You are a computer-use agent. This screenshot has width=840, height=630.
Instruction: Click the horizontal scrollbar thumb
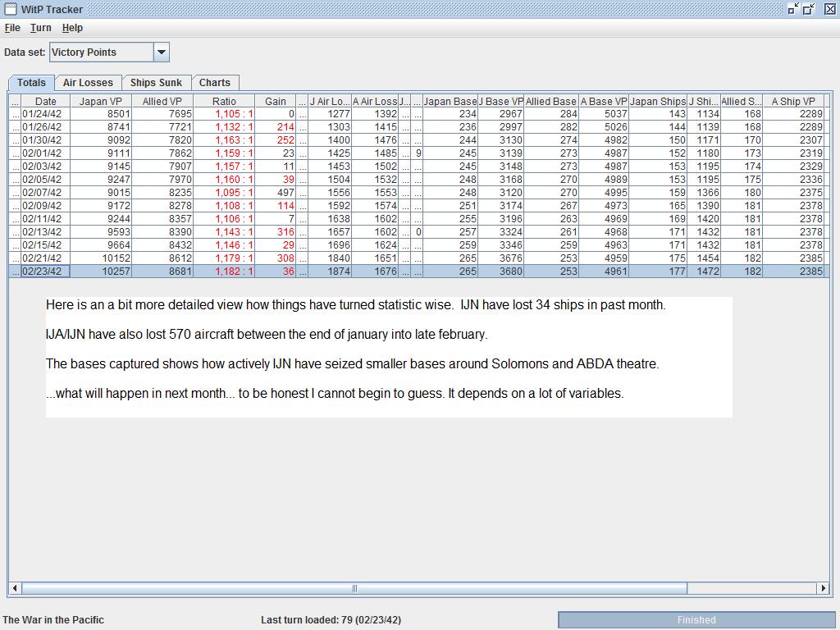pos(354,588)
